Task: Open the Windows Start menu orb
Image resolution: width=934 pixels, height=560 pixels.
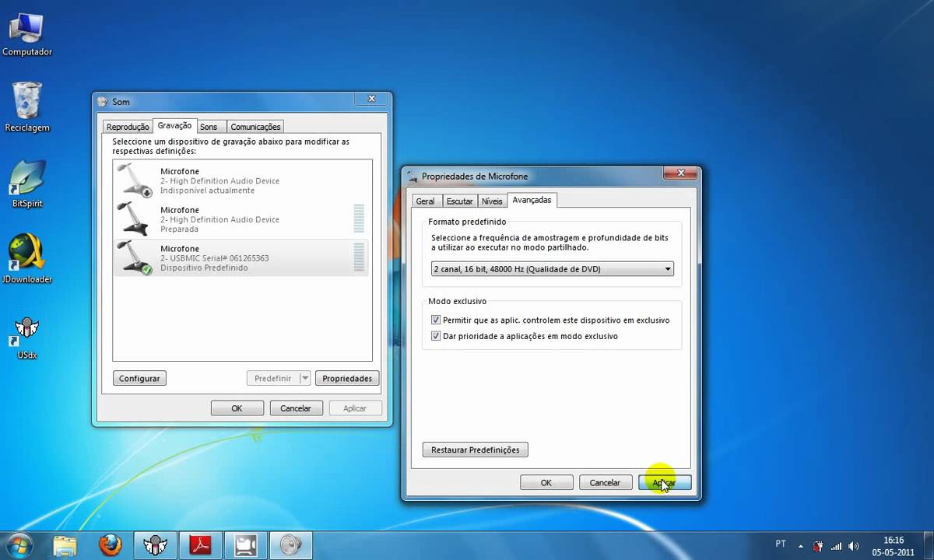Action: tap(19, 544)
